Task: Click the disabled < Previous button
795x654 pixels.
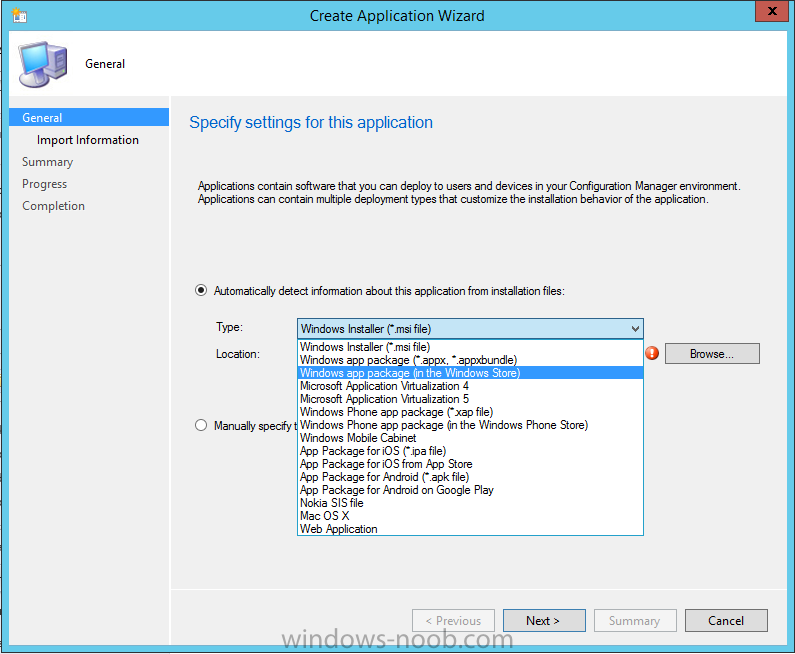Action: (x=453, y=621)
